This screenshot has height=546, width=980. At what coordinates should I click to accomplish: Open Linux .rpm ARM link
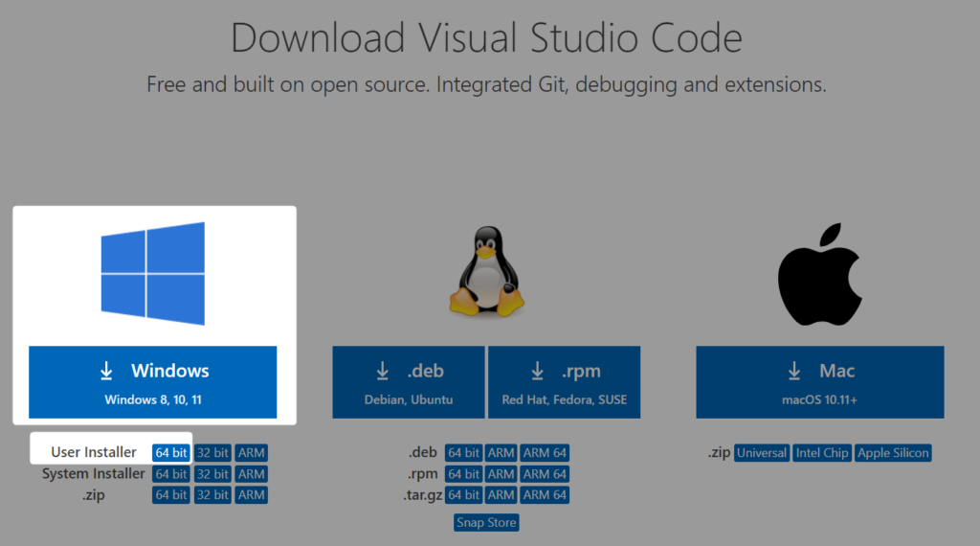click(x=501, y=474)
